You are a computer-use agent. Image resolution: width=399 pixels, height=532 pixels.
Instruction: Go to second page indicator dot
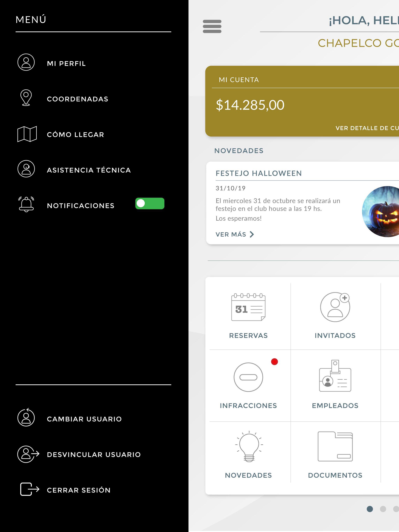[x=383, y=509]
